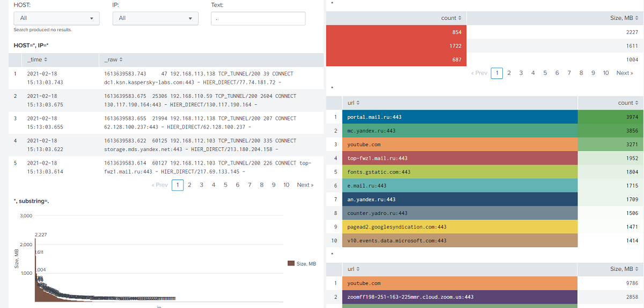Click the count value 3974
The image size is (644, 308).
point(632,117)
